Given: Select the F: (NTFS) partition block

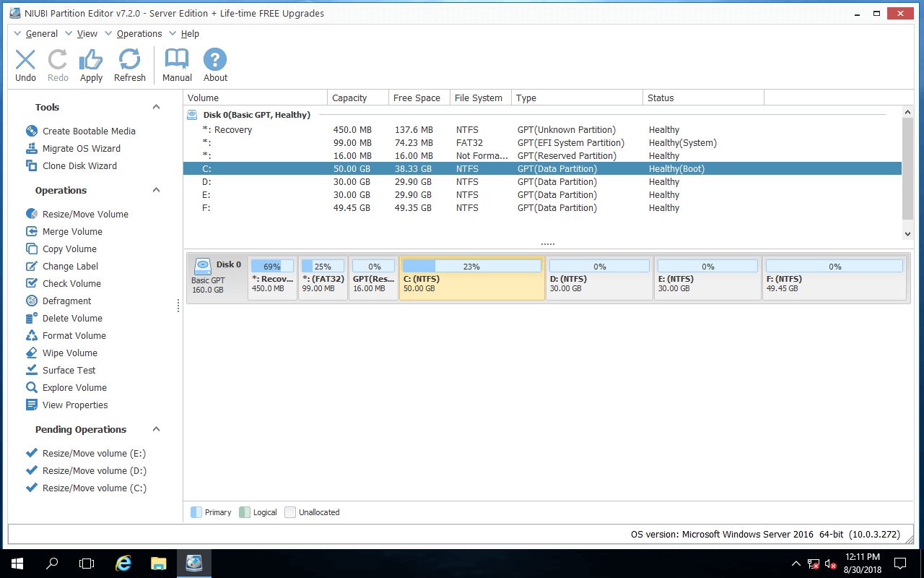Looking at the screenshot, I should 834,278.
